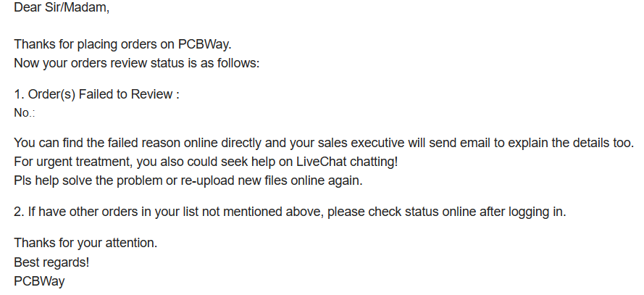
Task: Click the 'Dear Sir/Madam,' greeting line
Action: click(x=62, y=7)
